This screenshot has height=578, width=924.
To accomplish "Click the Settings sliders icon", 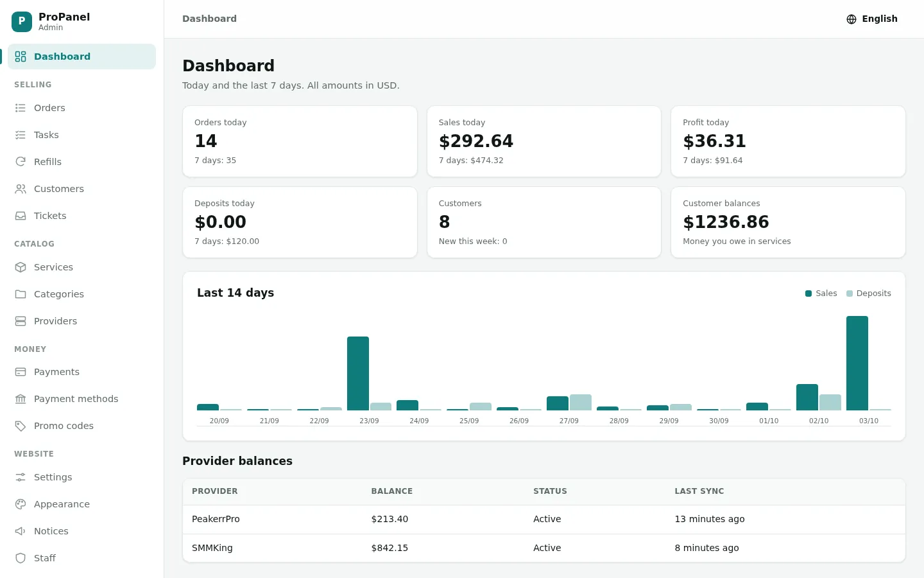I will pos(21,477).
